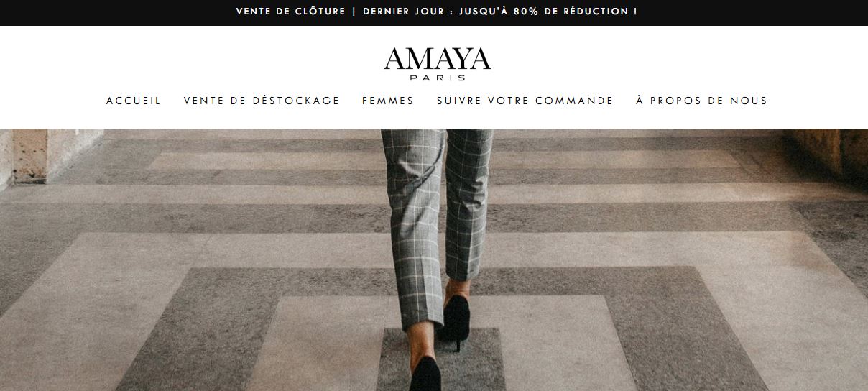Click the black high heel in hero image
The height and width of the screenshot is (391, 868).
pos(456,320)
